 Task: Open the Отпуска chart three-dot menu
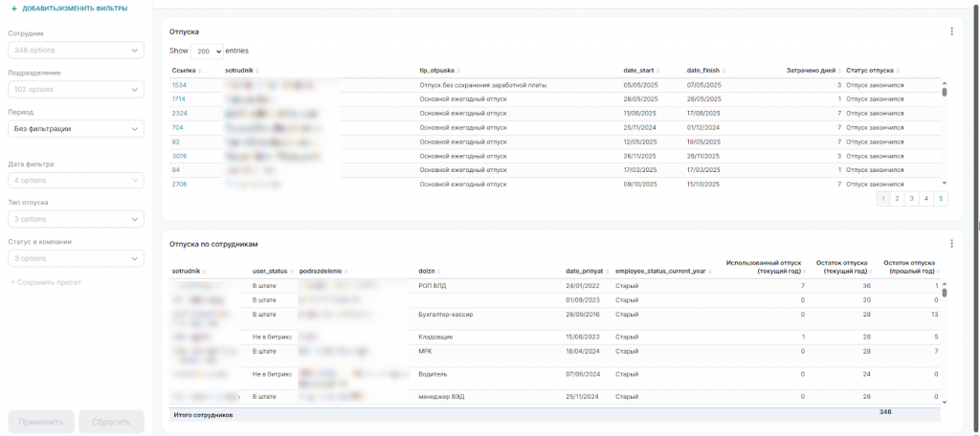tap(951, 32)
